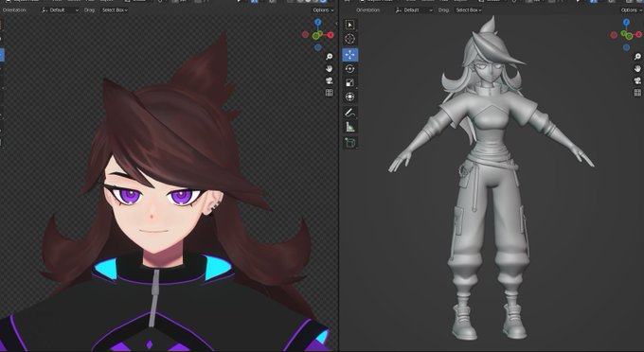Click the blue Z axis on the right viewport gizmo

(626, 22)
